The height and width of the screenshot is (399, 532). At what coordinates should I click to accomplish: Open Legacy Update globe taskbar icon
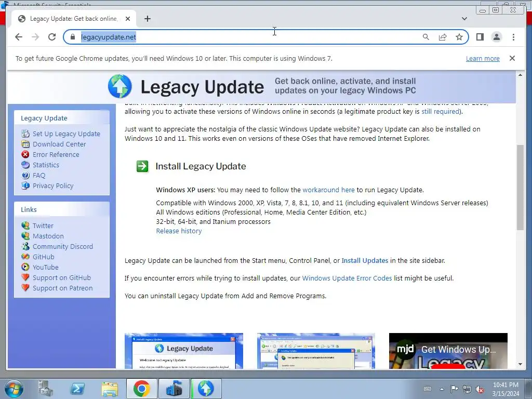click(x=206, y=389)
